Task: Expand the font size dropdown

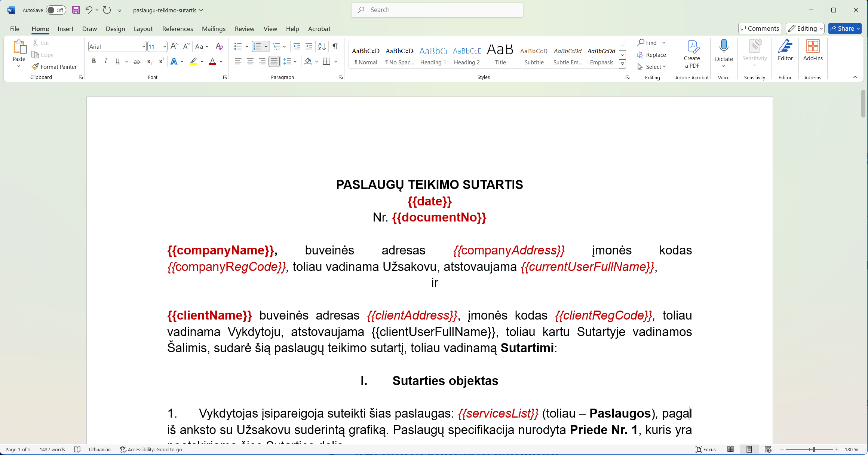Action: pos(164,47)
